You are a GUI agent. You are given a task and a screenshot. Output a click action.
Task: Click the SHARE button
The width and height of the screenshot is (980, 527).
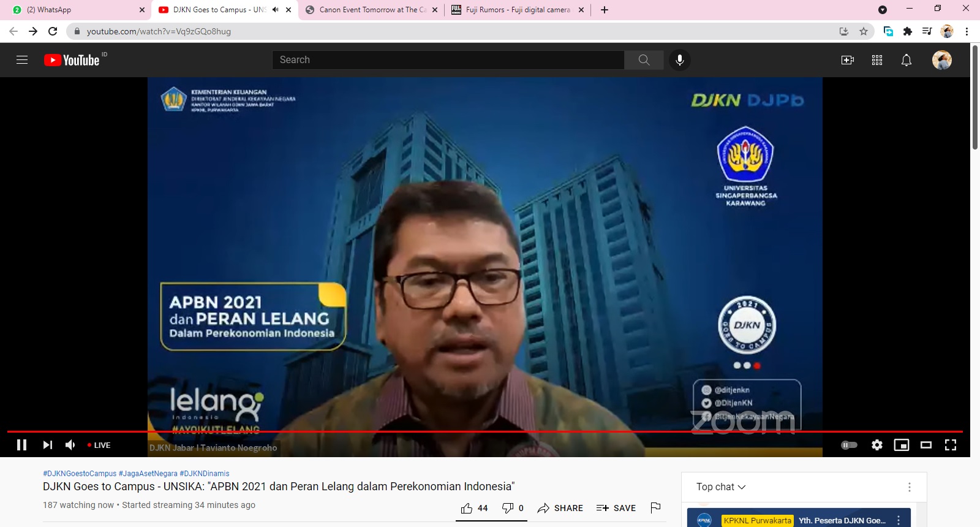click(x=560, y=508)
